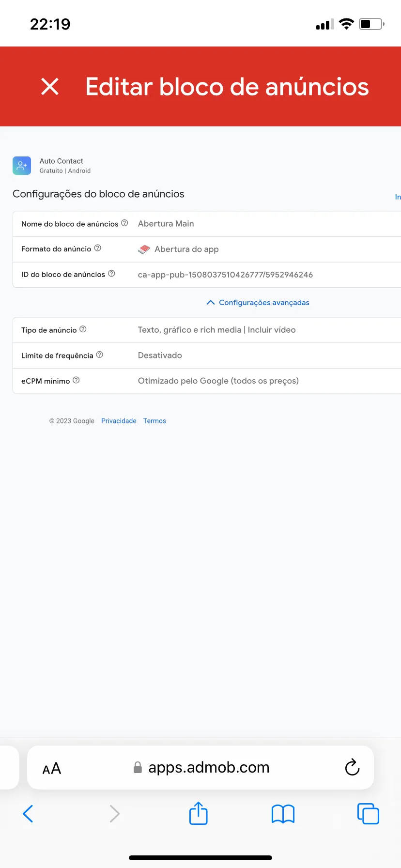Show Safari tab overview
This screenshot has width=401, height=868.
pyautogui.click(x=368, y=814)
